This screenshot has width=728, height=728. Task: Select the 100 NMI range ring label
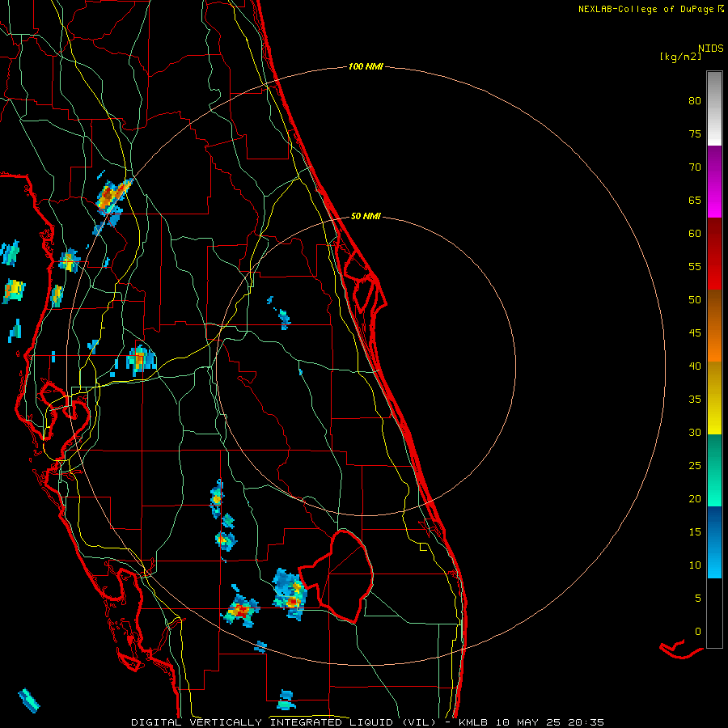pos(366,66)
